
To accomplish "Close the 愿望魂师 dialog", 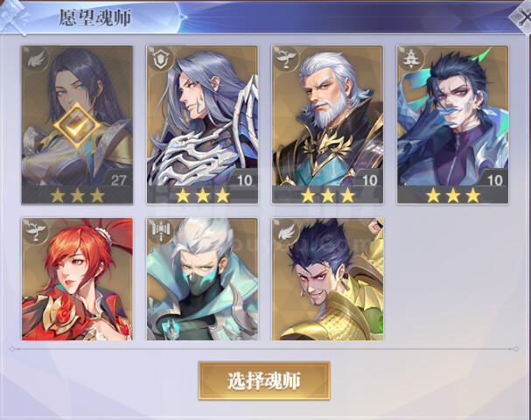I will pos(521,17).
